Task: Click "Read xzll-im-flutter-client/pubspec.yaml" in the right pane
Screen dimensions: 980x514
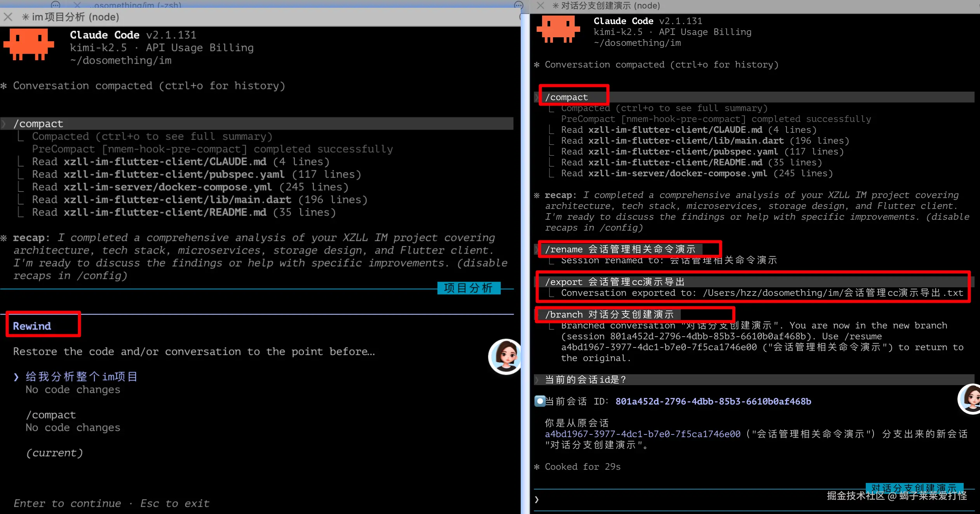Action: pos(703,151)
